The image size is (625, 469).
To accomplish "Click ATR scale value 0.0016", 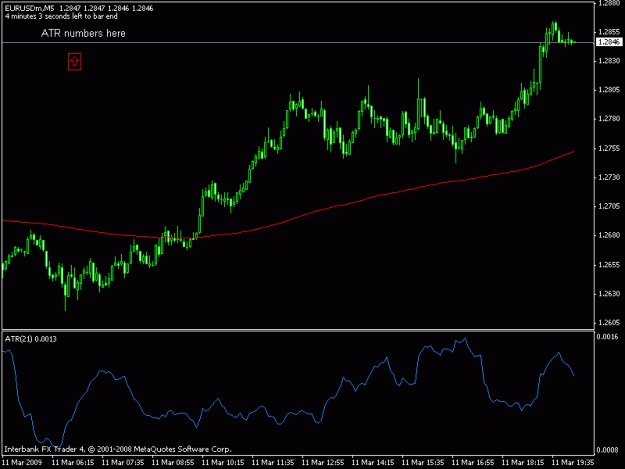I will coord(607,337).
